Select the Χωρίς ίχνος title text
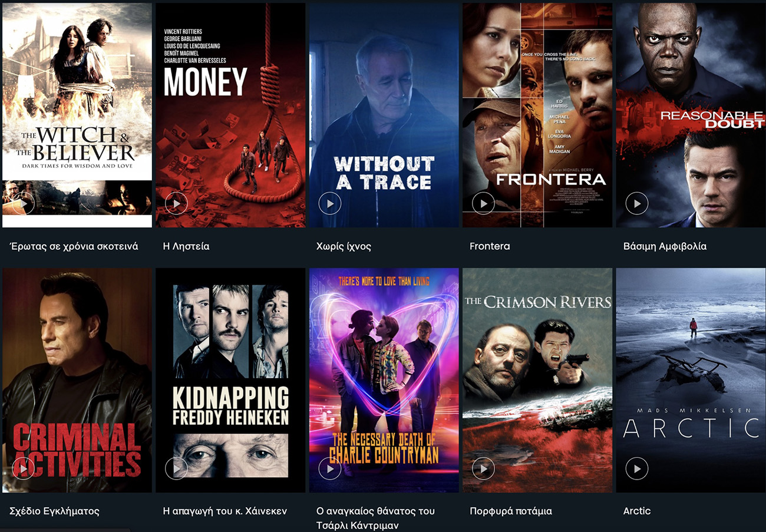 [x=344, y=246]
